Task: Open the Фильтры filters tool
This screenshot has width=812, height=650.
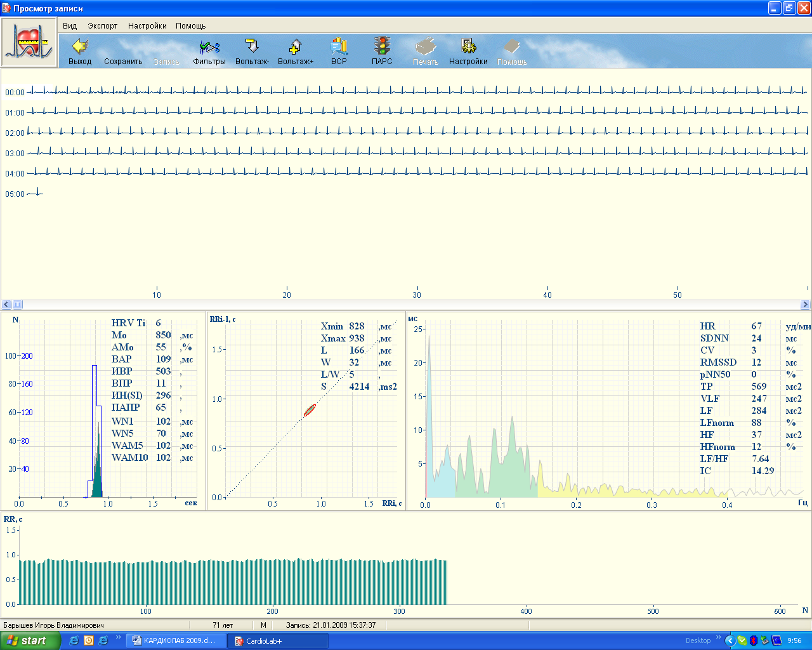Action: point(209,47)
